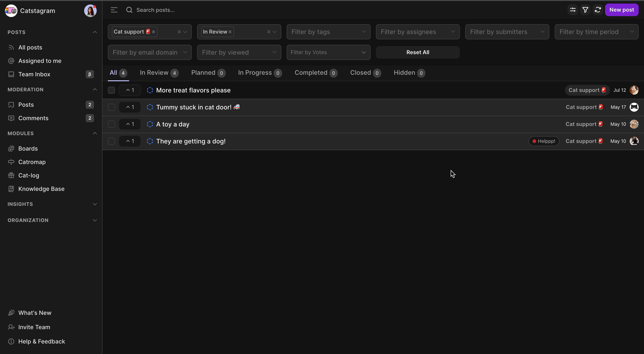Select checkbox for Tummy stuck in cat door

111,107
